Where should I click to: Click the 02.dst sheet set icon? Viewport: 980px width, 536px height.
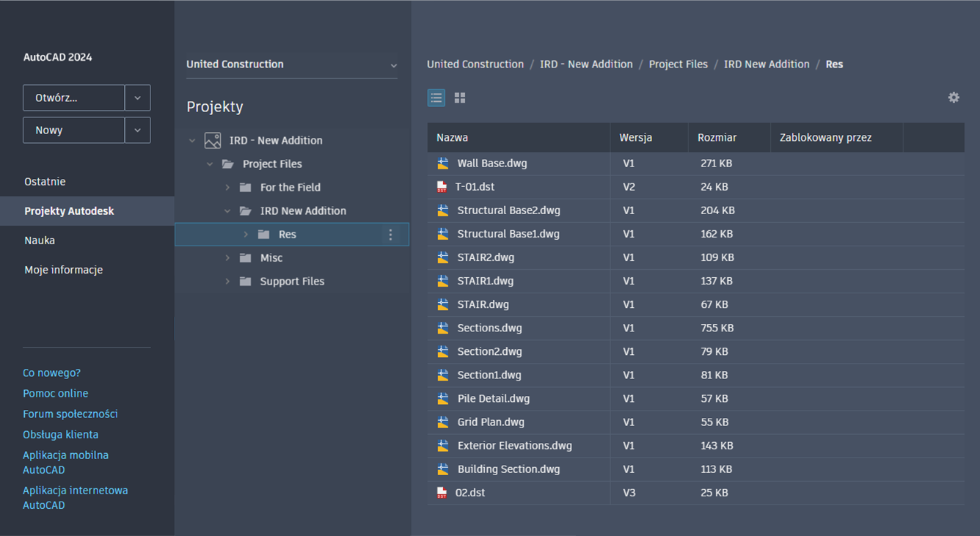coord(442,493)
